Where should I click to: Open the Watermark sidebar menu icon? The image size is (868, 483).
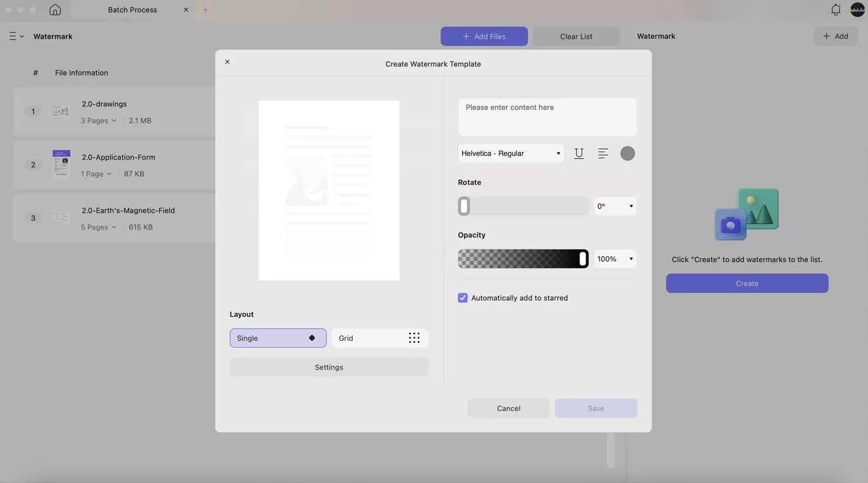pos(16,36)
